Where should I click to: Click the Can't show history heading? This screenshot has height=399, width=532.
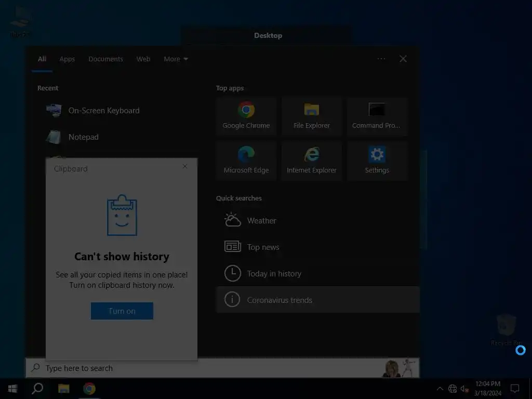122,257
